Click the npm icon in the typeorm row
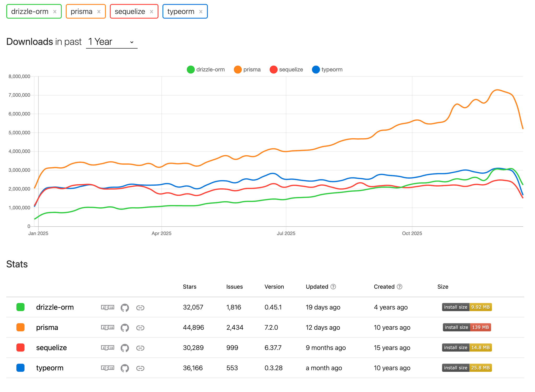 [108, 368]
